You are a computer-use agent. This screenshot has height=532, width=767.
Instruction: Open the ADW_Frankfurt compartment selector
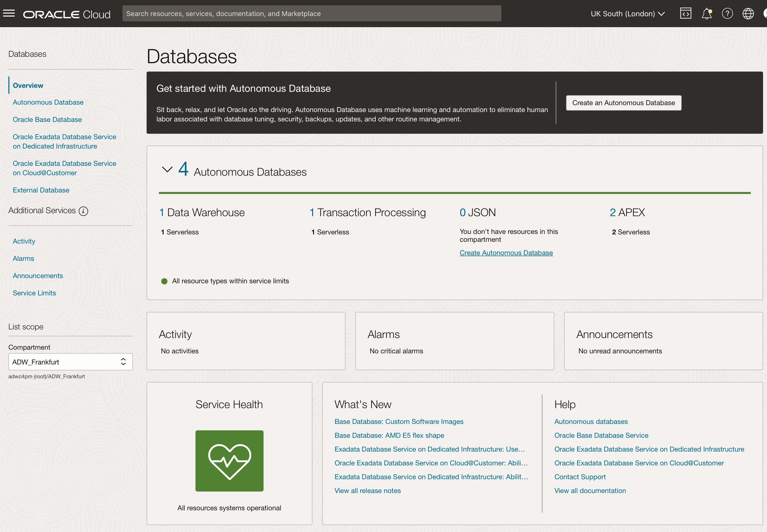coord(70,362)
